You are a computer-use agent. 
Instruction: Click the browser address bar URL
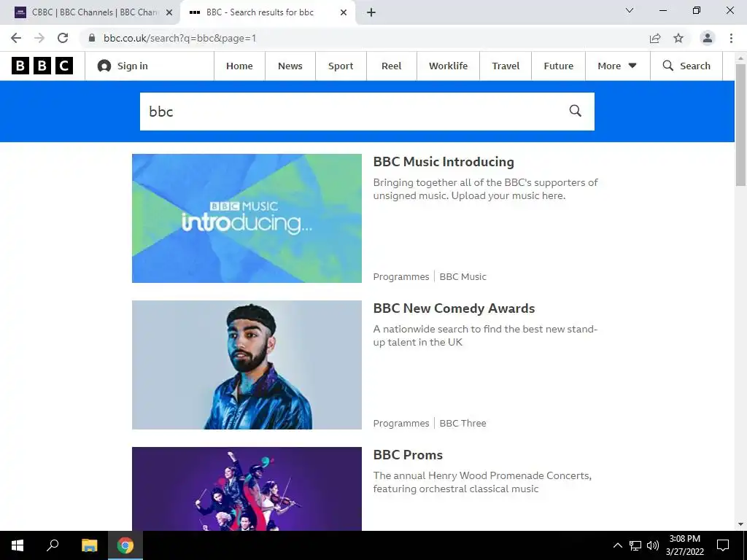click(x=180, y=38)
